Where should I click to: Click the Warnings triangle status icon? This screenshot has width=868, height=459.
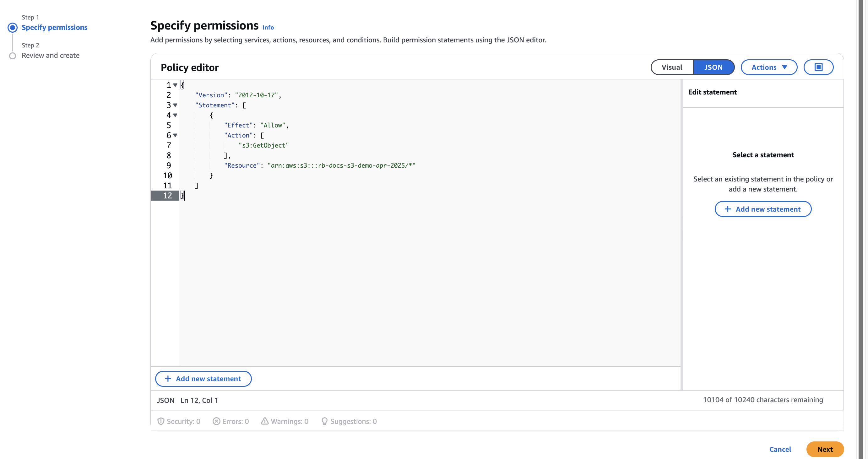[x=265, y=421]
